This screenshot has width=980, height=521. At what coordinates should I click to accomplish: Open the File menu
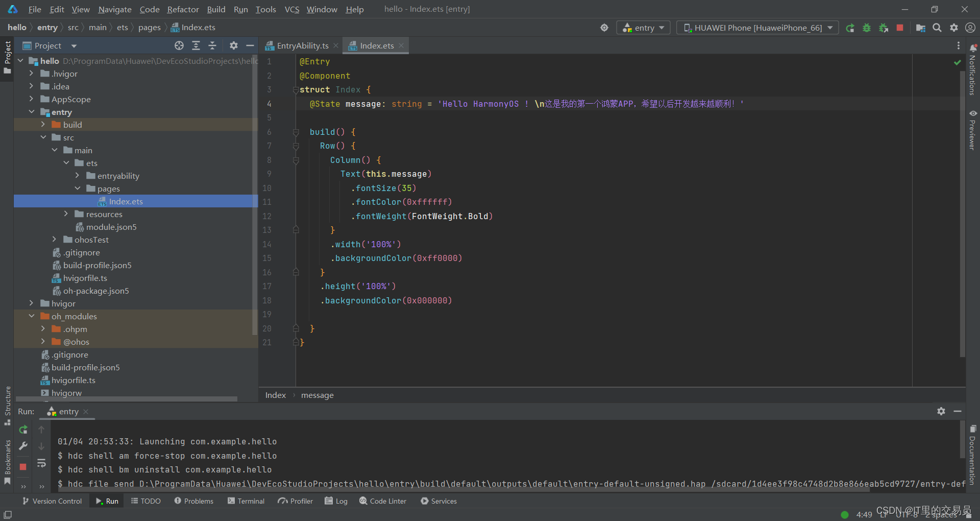35,9
